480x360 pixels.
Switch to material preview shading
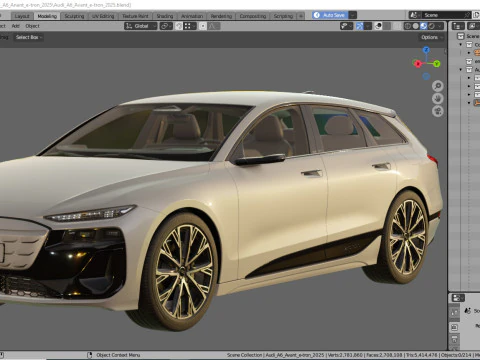pyautogui.click(x=423, y=26)
